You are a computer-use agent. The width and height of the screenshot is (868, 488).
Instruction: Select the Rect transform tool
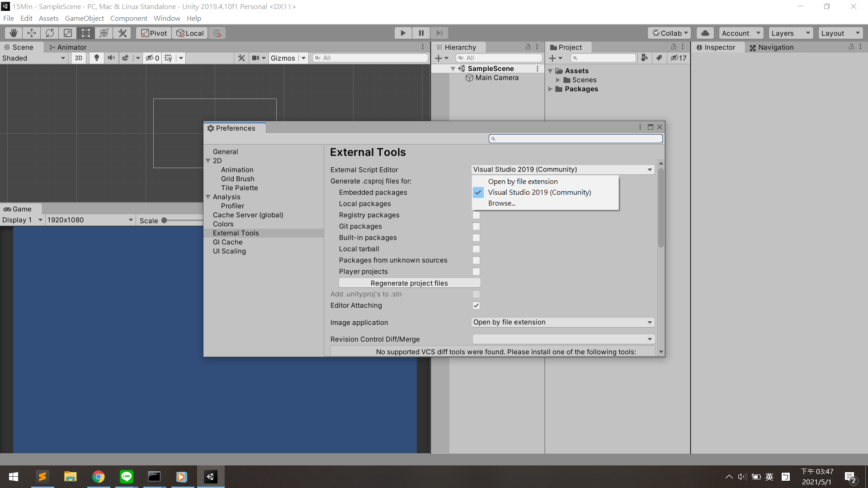[86, 33]
